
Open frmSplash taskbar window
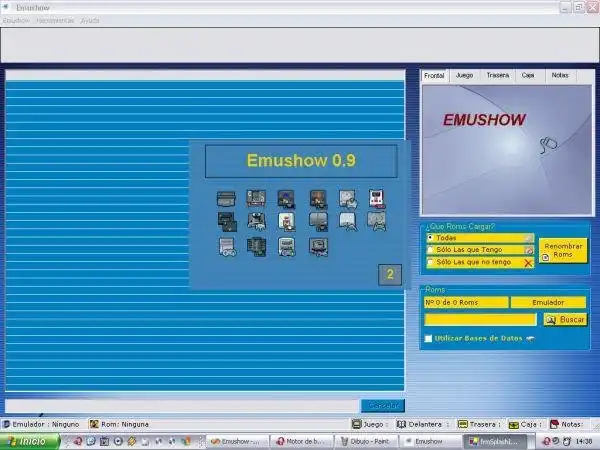click(495, 442)
